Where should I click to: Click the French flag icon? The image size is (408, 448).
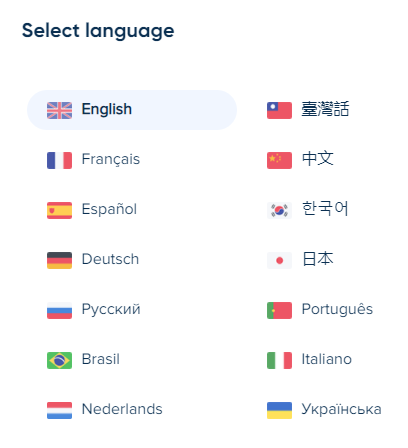(59, 160)
